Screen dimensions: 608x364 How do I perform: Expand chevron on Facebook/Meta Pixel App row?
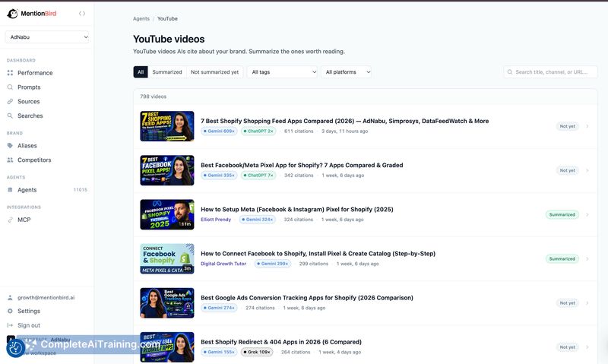tap(587, 170)
